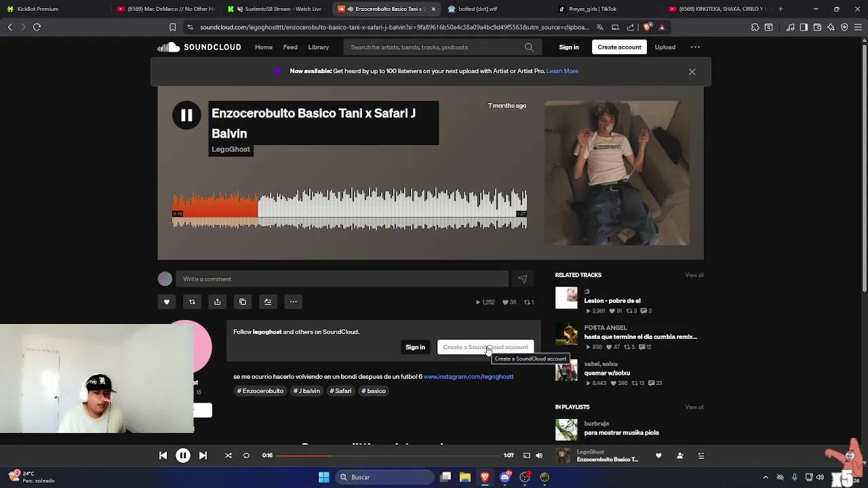868x488 pixels.
Task: View all in playlists
Action: (694, 407)
